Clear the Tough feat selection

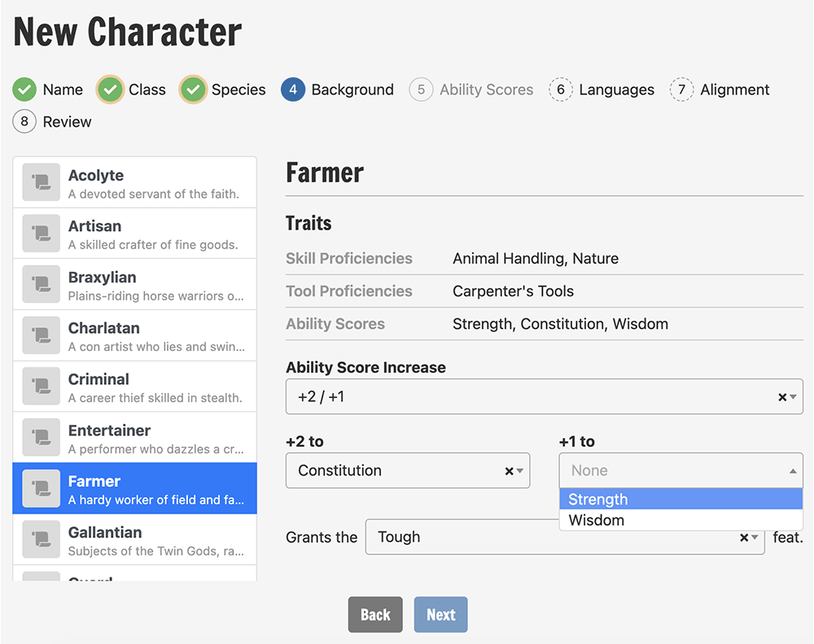(743, 537)
